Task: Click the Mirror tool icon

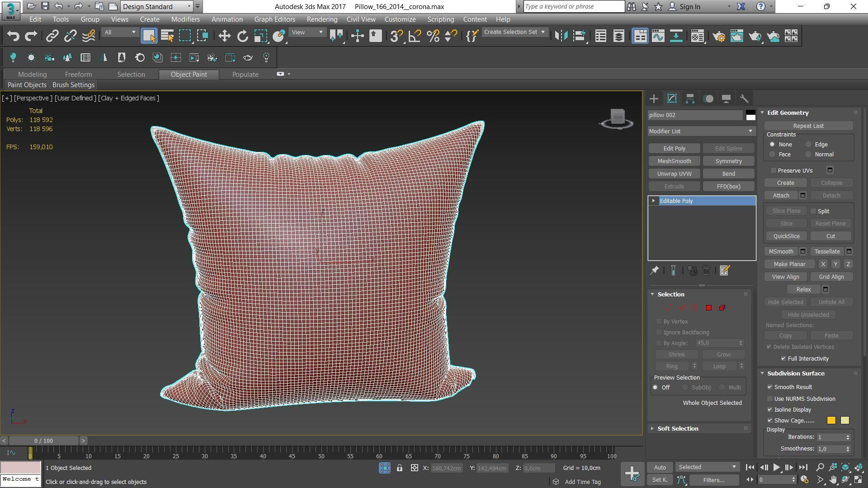Action: tap(561, 36)
